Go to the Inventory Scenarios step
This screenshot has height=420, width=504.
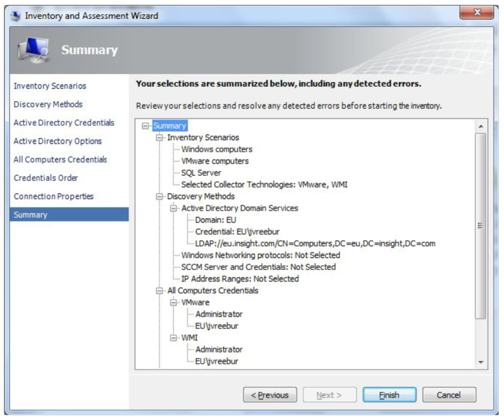click(50, 86)
